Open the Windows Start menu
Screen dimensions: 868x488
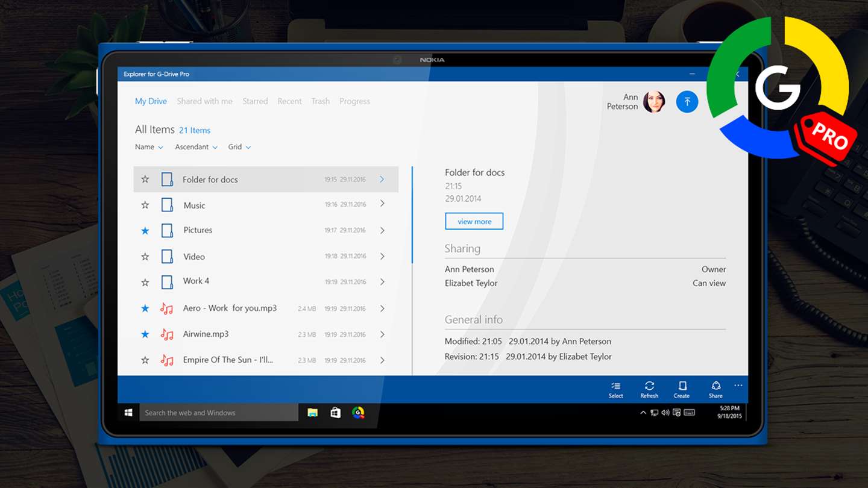pyautogui.click(x=128, y=413)
